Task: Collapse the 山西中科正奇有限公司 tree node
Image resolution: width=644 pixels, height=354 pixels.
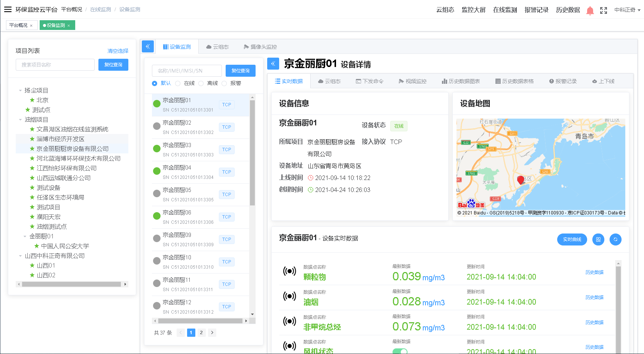Action: coord(20,256)
